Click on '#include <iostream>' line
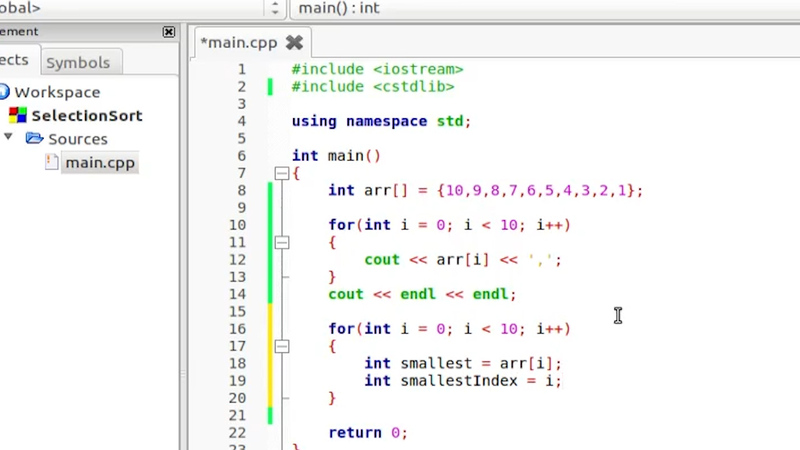The image size is (800, 450). click(x=377, y=69)
